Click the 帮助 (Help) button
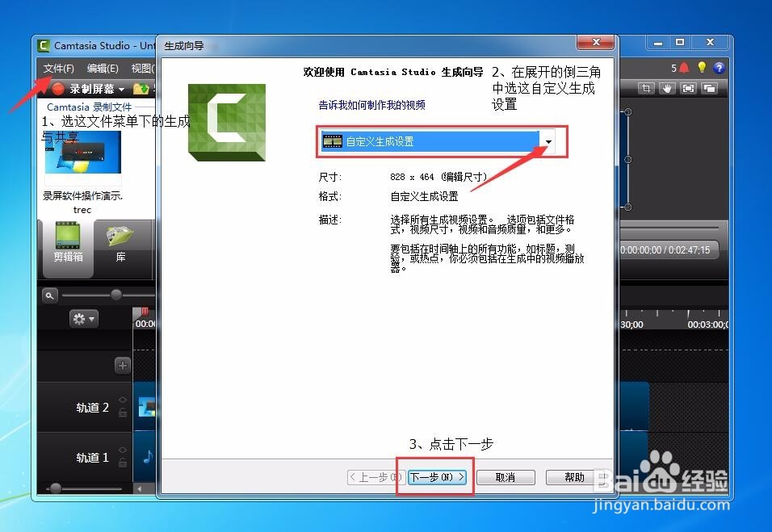 point(574,477)
